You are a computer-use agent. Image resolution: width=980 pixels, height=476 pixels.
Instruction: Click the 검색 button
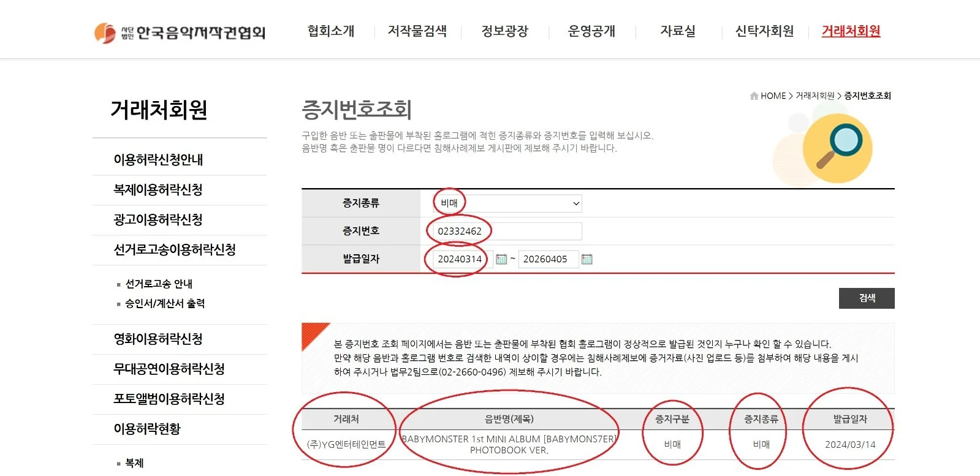point(867,298)
